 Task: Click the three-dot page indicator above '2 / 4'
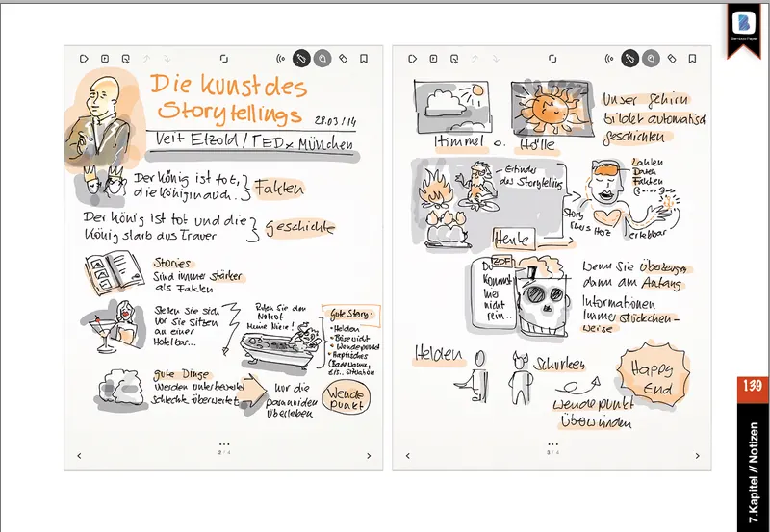224,444
